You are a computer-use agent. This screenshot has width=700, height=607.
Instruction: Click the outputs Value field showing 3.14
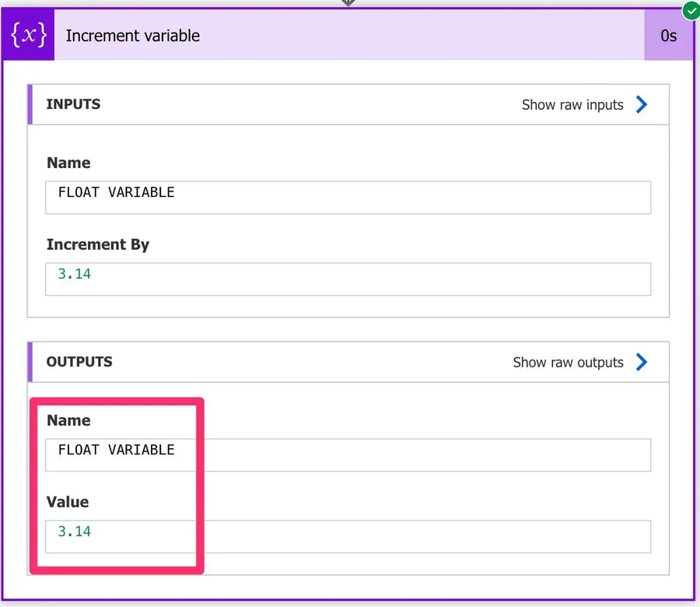coord(348,536)
